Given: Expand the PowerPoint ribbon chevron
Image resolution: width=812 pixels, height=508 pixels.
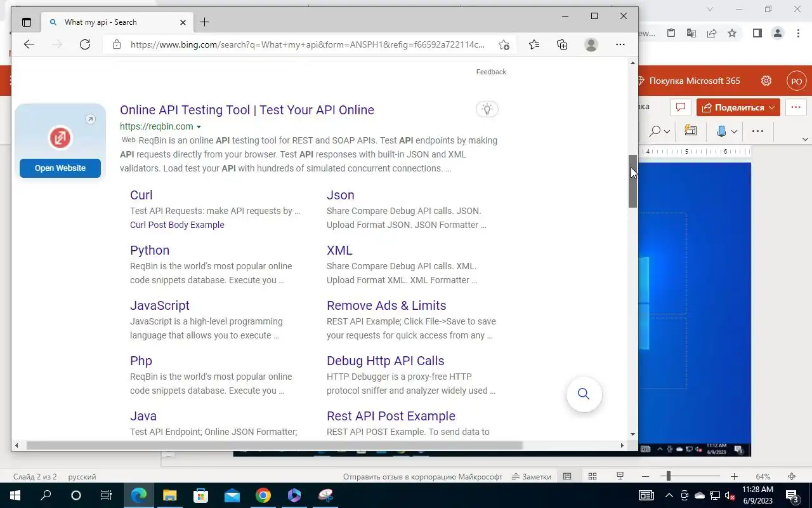Looking at the screenshot, I should coord(805,139).
